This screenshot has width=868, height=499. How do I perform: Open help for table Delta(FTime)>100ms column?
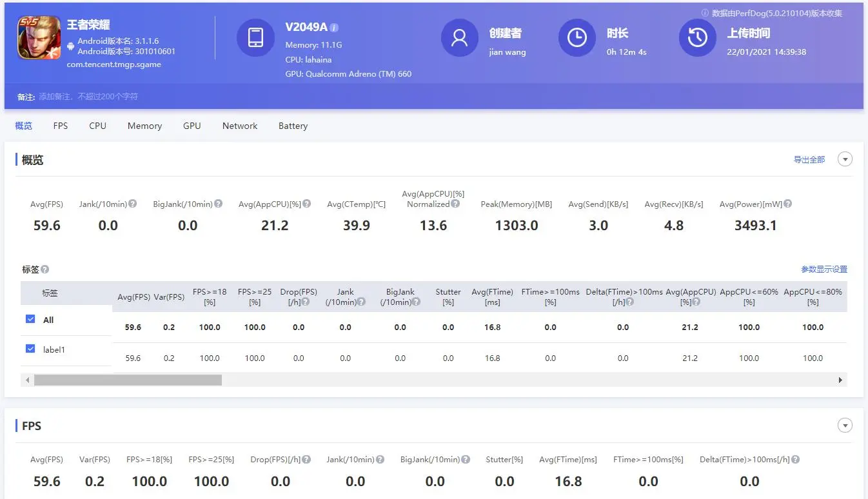click(x=630, y=302)
